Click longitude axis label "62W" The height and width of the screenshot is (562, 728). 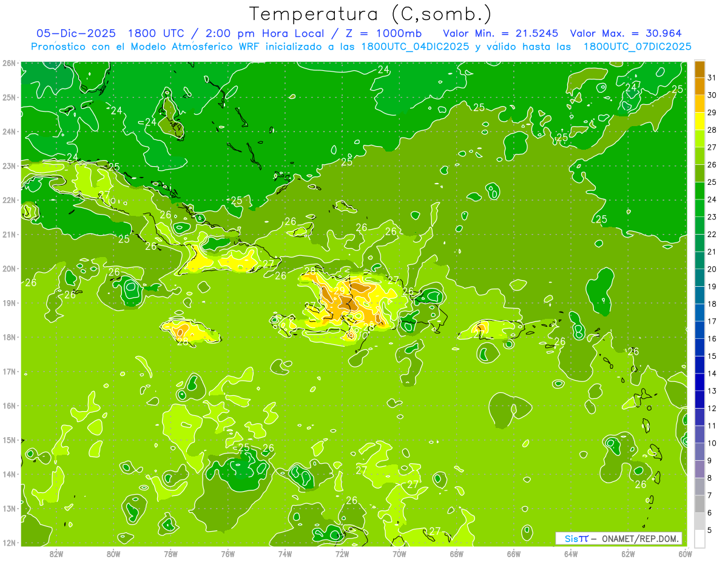click(x=628, y=554)
